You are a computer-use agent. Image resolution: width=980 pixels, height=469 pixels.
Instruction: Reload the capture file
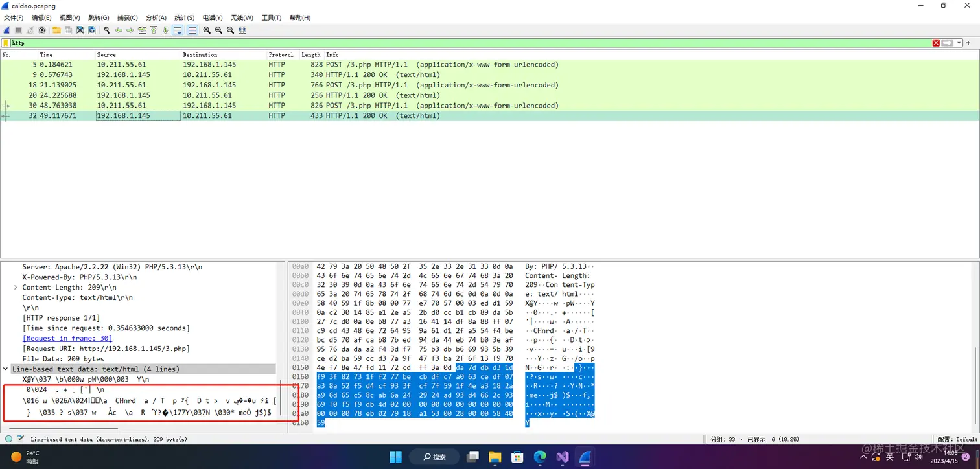point(92,30)
